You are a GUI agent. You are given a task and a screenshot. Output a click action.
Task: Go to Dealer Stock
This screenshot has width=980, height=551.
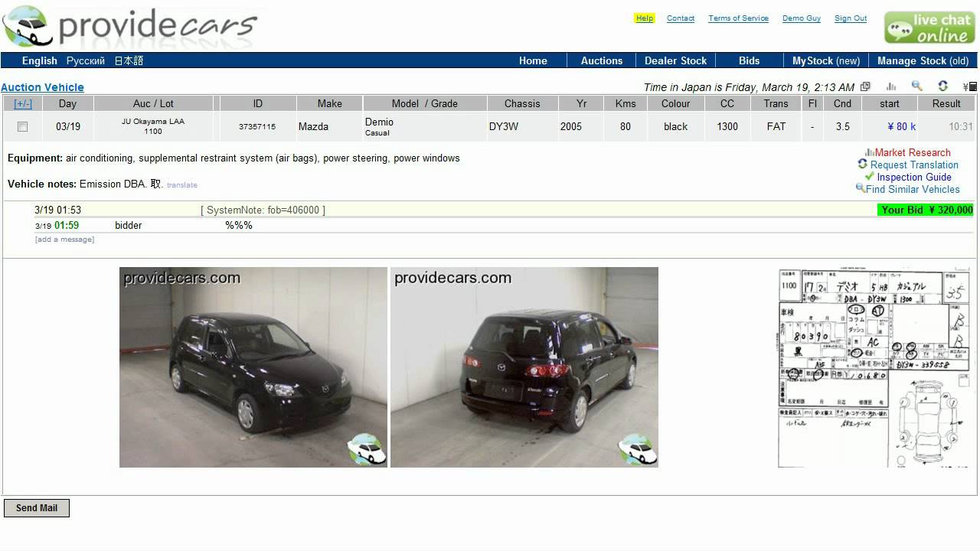point(676,60)
